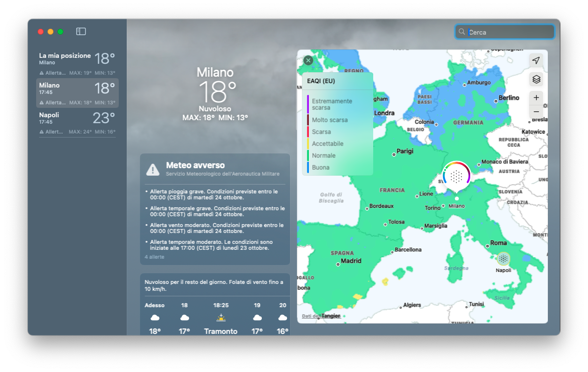Click the Barcellona label on the map
Image resolution: width=588 pixels, height=372 pixels.
[x=408, y=249]
